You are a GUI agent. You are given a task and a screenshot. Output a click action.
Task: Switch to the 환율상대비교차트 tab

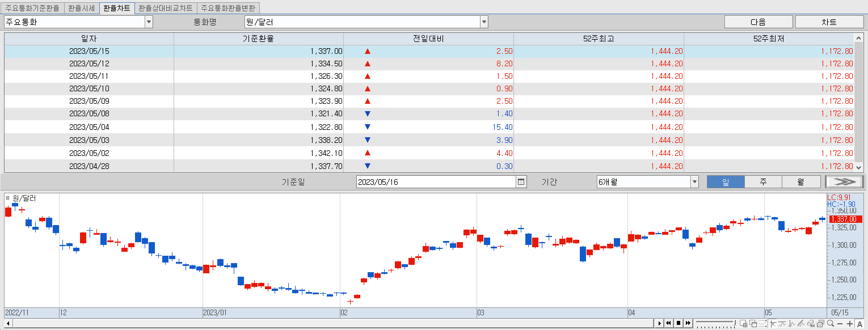click(166, 9)
